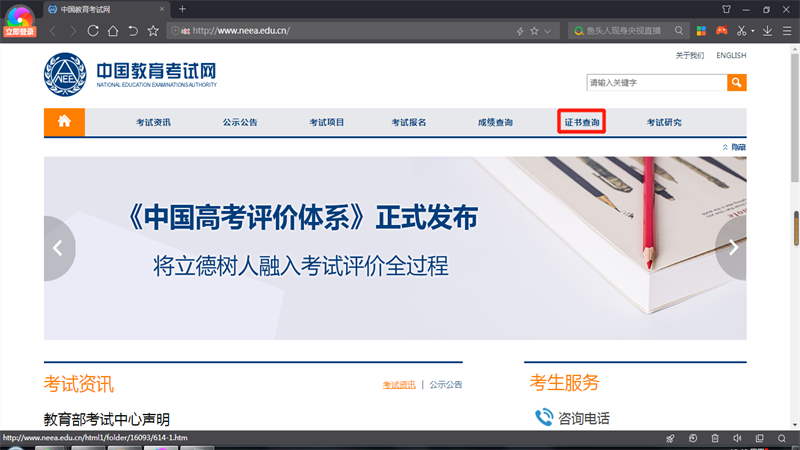Click the skin/shirt icon in title bar
Viewport: 800px width, 450px height.
click(727, 9)
